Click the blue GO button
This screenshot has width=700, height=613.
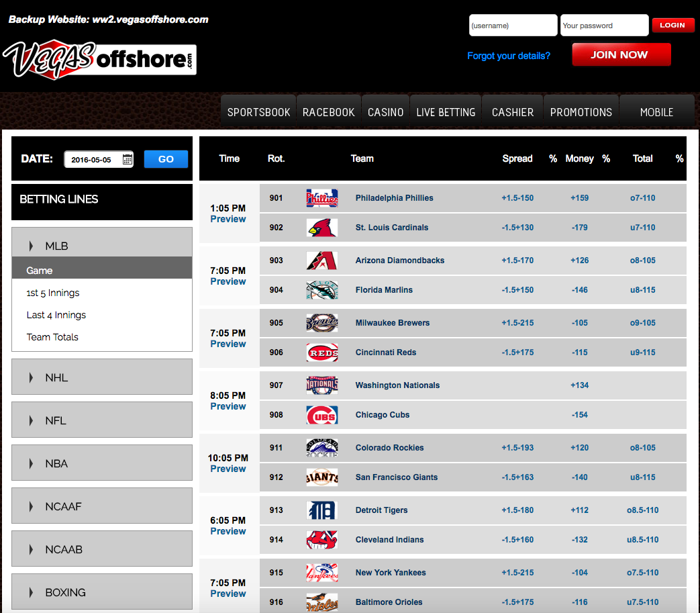click(x=166, y=159)
